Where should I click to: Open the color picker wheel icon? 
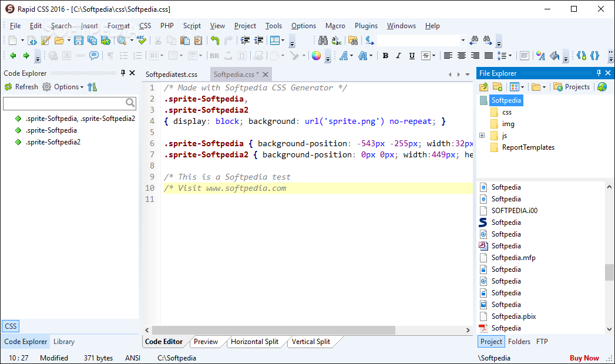316,56
